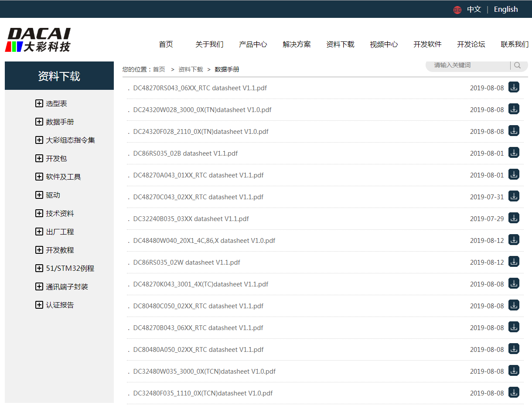This screenshot has height=409, width=532.
Task: Open DC24320W028_3000_0X(TN) datasheet link
Action: click(202, 110)
